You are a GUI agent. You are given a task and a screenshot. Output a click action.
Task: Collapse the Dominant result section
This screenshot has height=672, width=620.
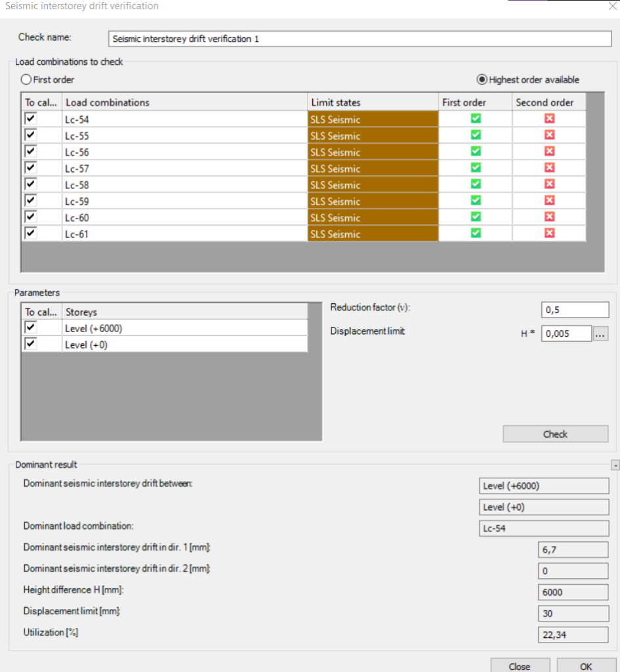(615, 465)
